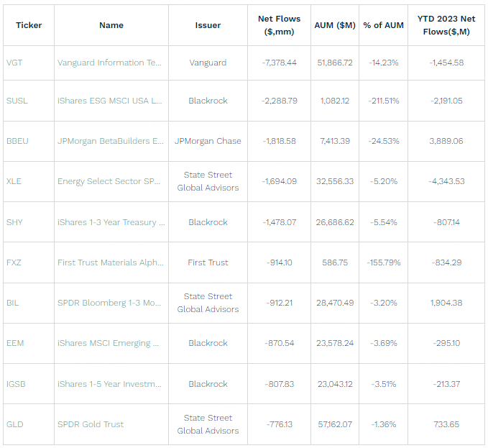
Task: Click the Ticker column header
Action: (x=29, y=25)
